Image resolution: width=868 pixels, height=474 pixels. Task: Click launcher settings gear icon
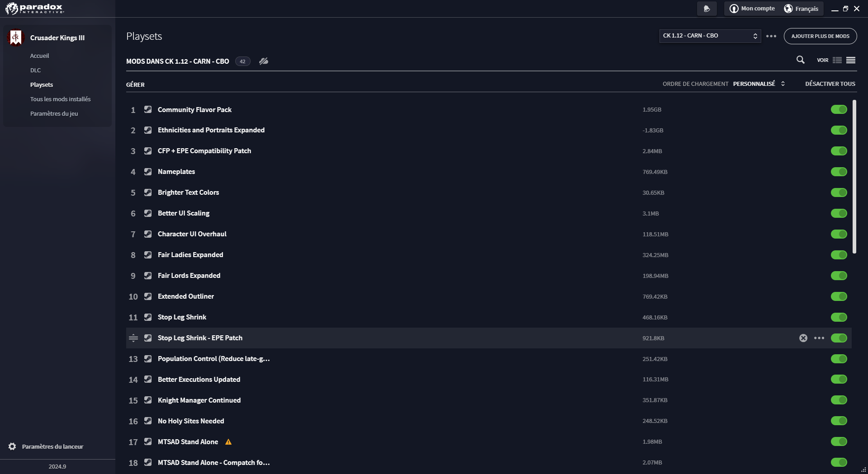point(12,446)
